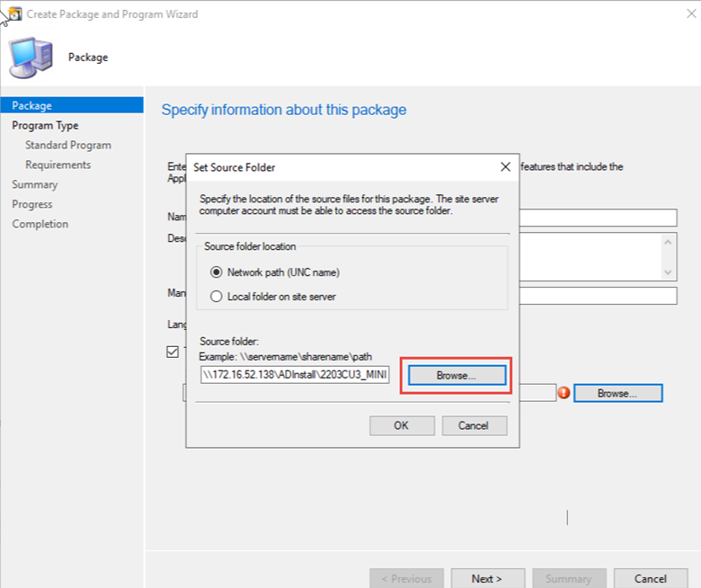Viewport: 701px width, 588px height.
Task: Cancel the wizard with bottom Cancel button
Action: tap(650, 578)
